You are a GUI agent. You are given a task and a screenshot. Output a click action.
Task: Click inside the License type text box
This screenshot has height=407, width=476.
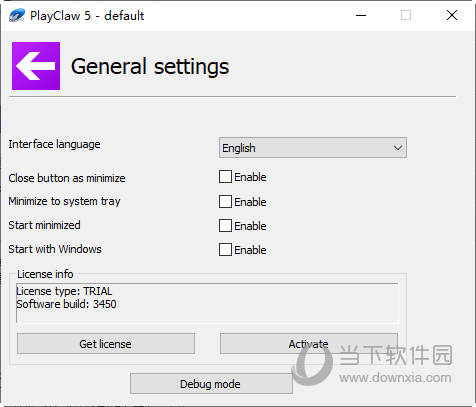click(207, 303)
